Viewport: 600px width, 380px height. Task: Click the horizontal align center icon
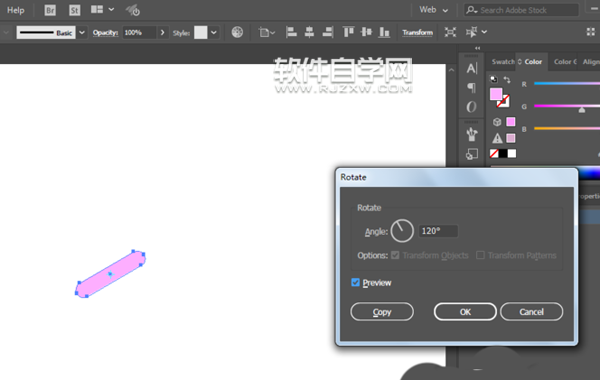point(309,32)
